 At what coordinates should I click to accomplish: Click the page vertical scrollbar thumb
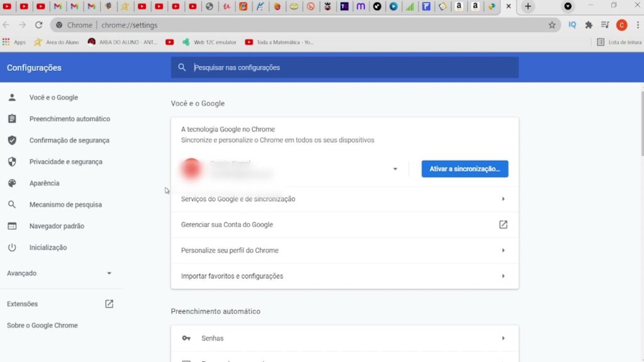pyautogui.click(x=641, y=123)
